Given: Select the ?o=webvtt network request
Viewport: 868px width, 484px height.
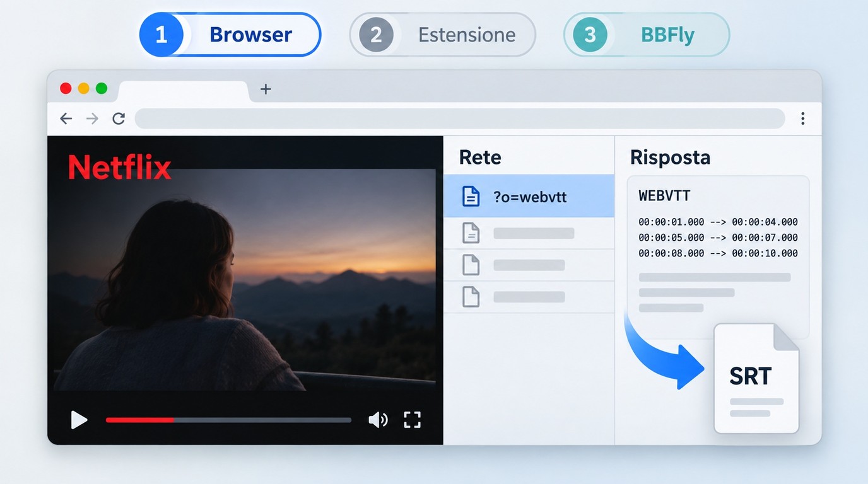Looking at the screenshot, I should [529, 197].
